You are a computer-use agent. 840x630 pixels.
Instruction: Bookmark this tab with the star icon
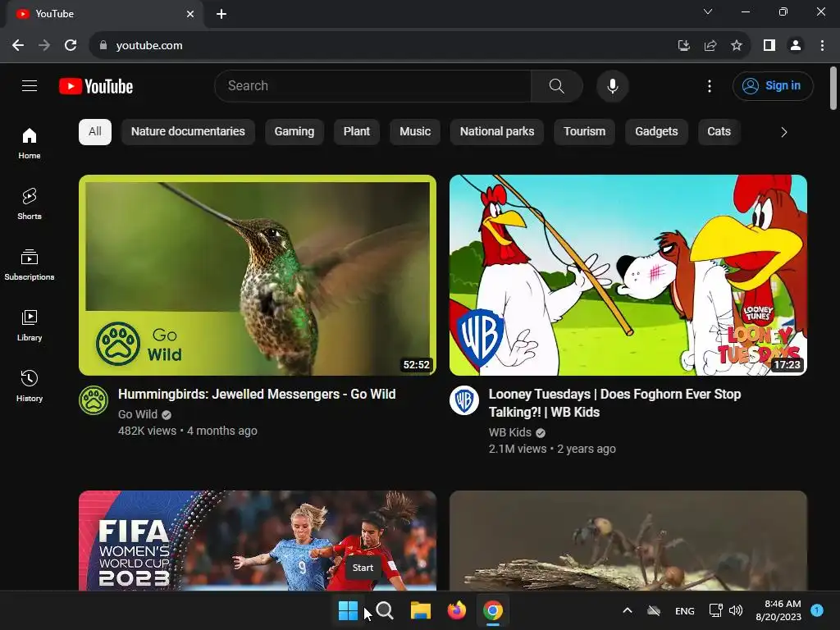(x=737, y=46)
